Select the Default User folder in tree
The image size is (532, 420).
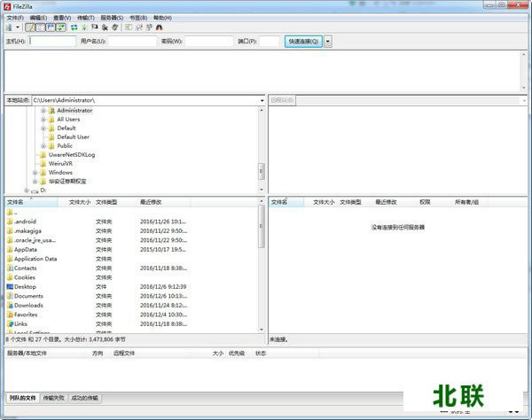73,137
